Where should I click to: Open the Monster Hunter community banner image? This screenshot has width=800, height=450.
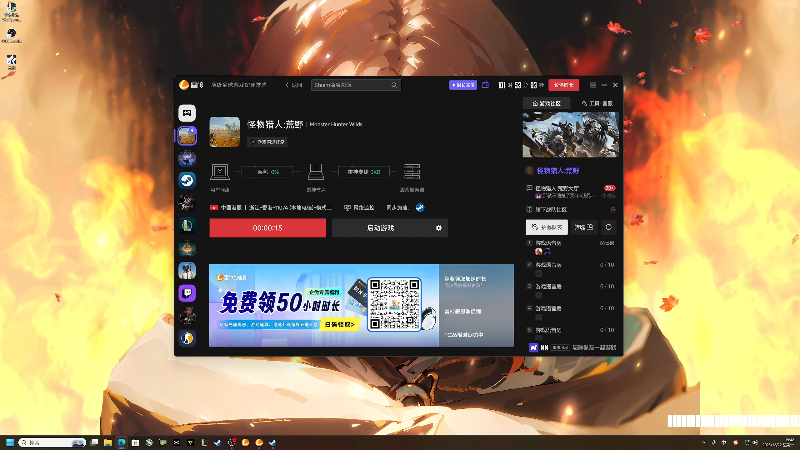570,135
